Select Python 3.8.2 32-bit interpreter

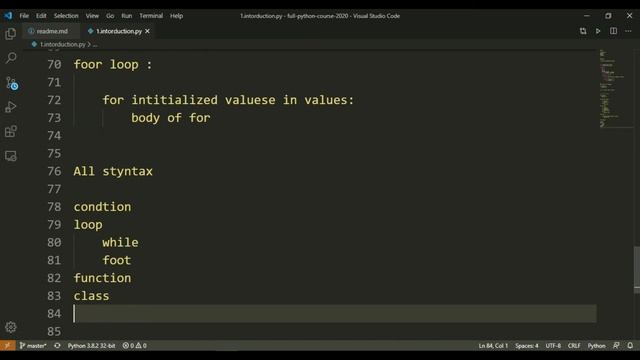(91, 345)
